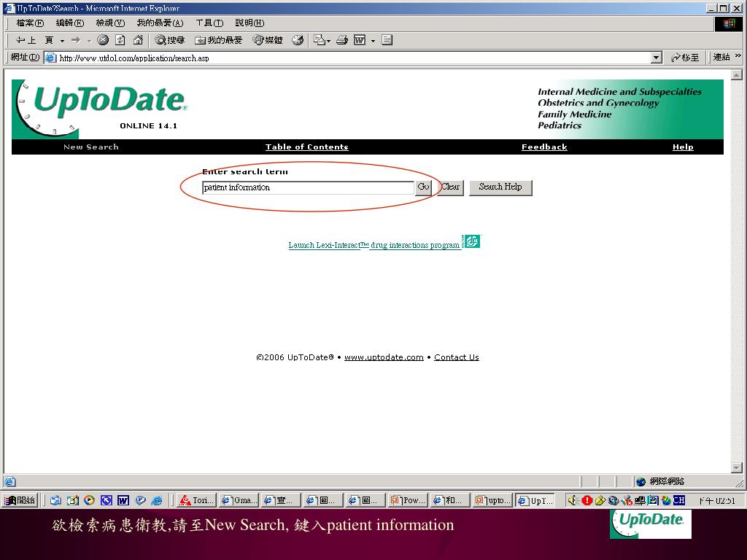Image resolution: width=747 pixels, height=560 pixels.
Task: Click the Discuss icon in the IE toolbar
Action: tap(387, 41)
